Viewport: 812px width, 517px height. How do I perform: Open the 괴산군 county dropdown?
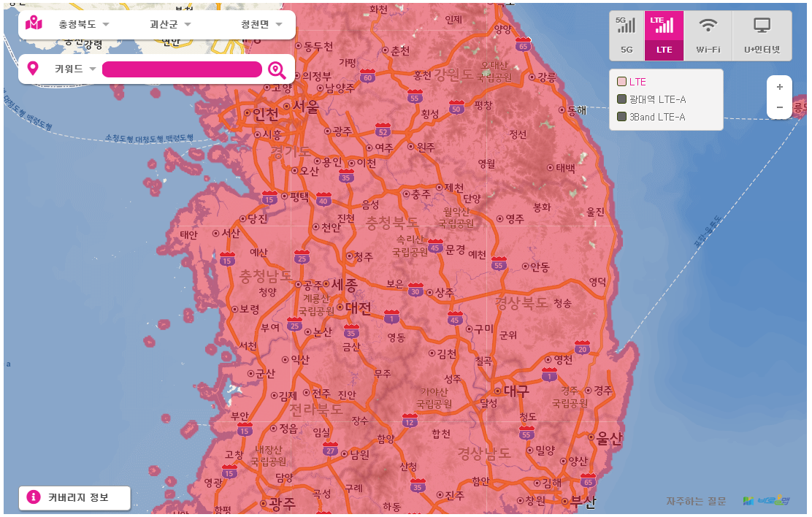(x=170, y=24)
